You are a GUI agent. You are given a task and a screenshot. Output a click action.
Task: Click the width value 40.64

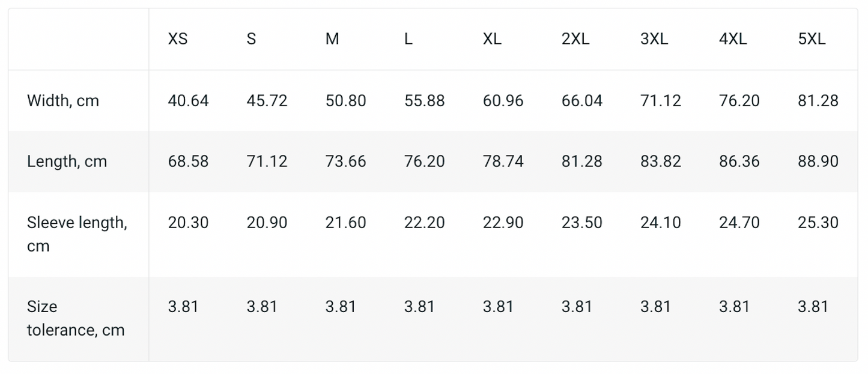pos(188,101)
